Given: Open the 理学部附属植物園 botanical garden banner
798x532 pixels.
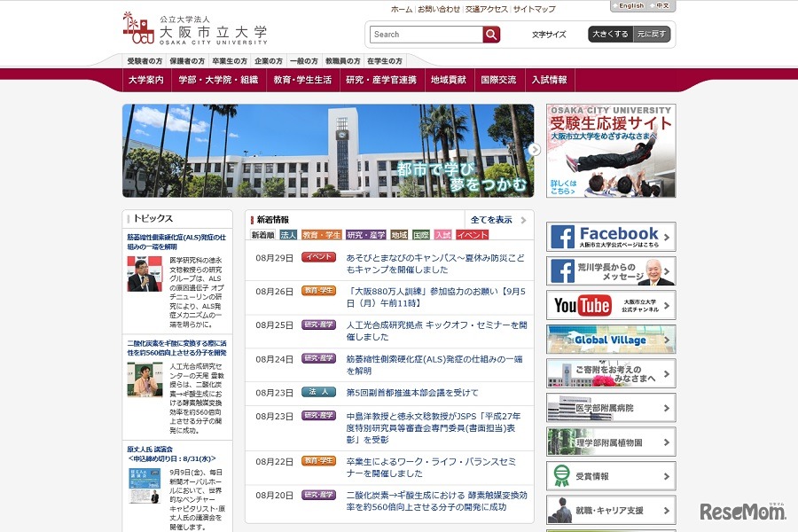Looking at the screenshot, I should click(x=610, y=441).
